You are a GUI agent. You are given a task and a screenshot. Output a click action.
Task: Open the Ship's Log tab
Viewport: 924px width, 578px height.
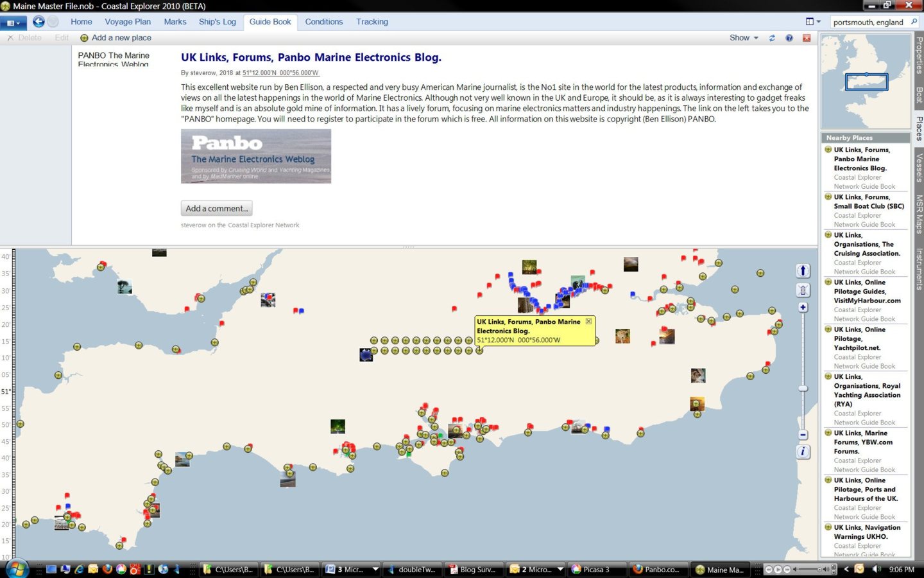pos(218,22)
